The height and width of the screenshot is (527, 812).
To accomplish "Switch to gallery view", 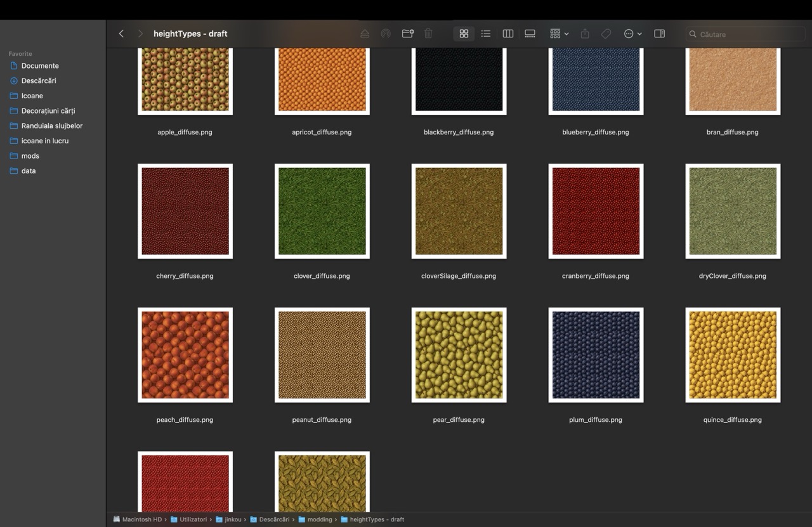I will pos(530,34).
